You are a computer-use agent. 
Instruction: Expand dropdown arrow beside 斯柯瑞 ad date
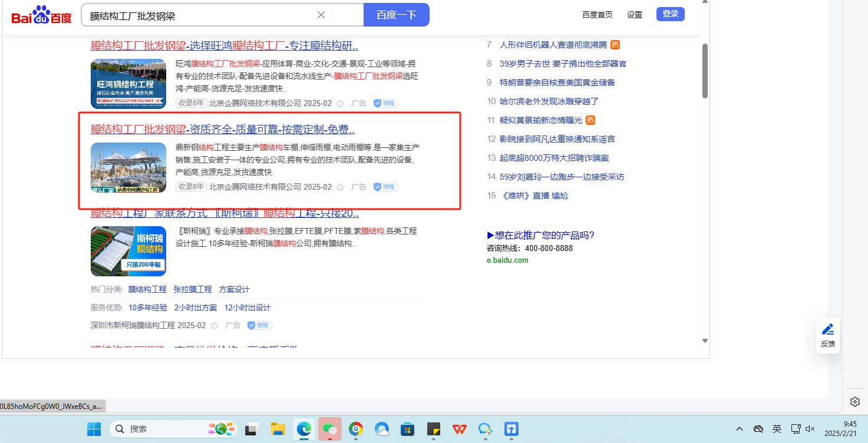tap(214, 326)
